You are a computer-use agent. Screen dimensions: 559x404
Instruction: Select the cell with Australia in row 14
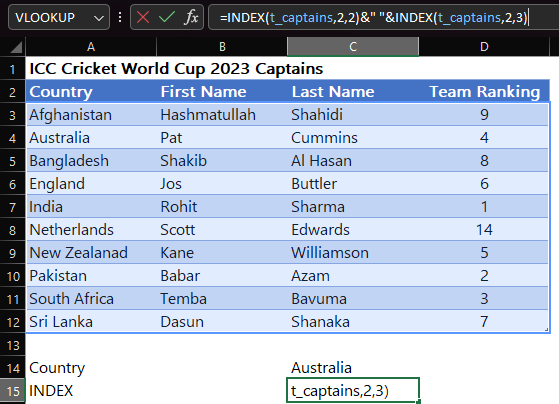tap(353, 368)
